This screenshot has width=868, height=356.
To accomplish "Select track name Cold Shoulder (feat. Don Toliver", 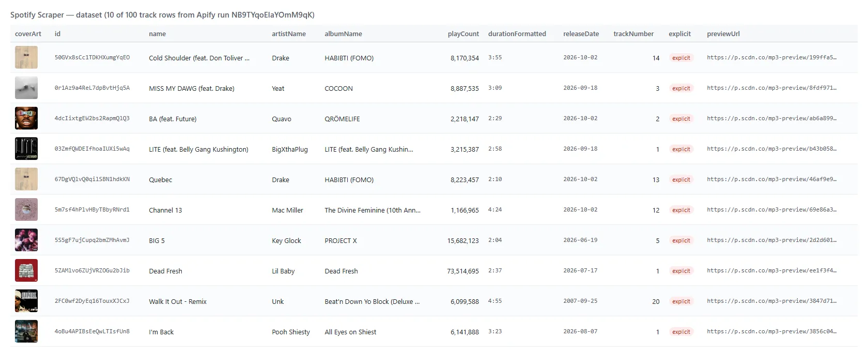I will [199, 58].
